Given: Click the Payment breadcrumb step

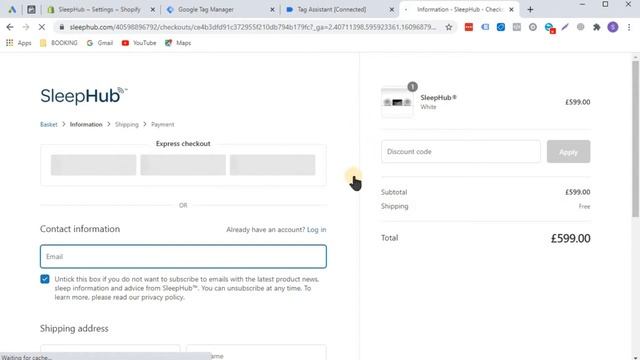Looking at the screenshot, I should coord(162,124).
